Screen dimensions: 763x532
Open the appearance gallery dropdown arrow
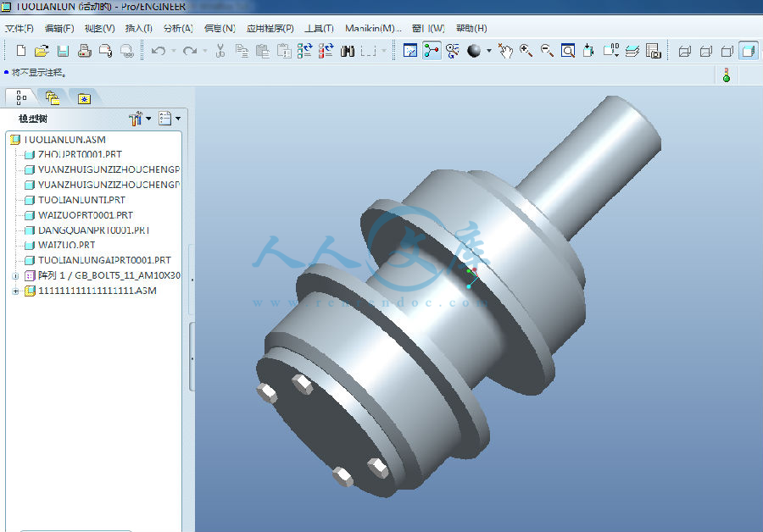(489, 51)
